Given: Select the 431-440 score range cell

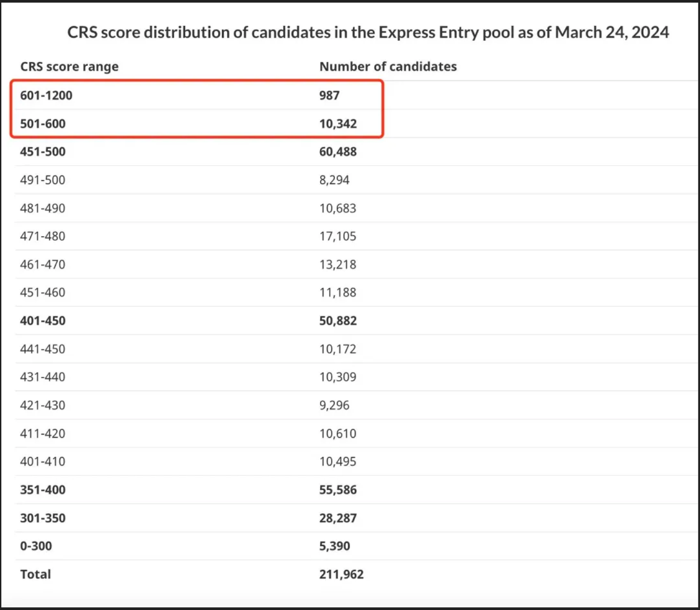Looking at the screenshot, I should coord(43,377).
